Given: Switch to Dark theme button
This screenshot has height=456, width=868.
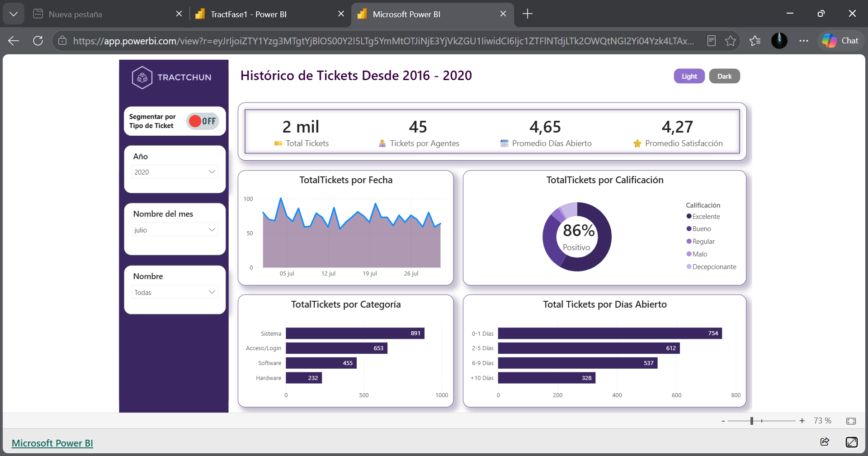Looking at the screenshot, I should (x=724, y=76).
